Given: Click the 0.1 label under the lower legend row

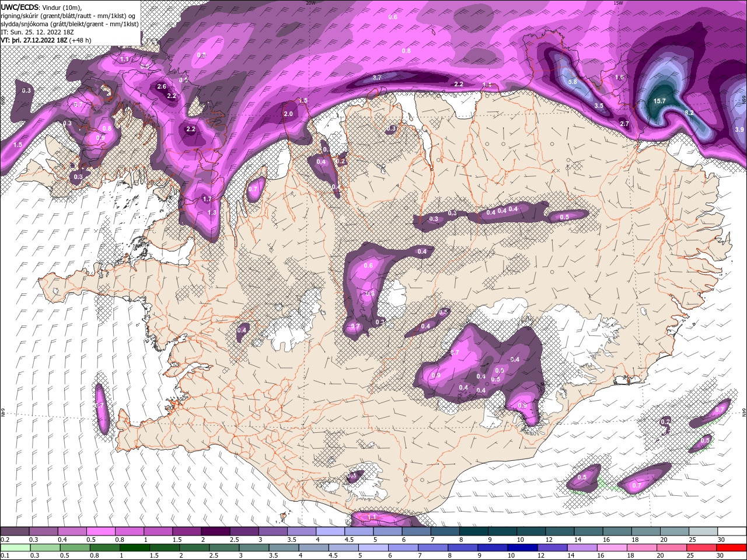Looking at the screenshot, I should click(5, 555).
